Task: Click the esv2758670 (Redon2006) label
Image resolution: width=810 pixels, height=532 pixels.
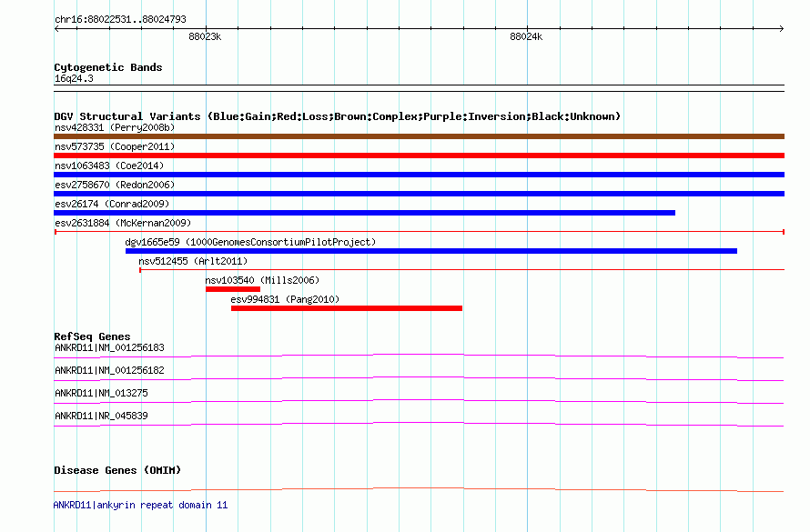Action: click(x=115, y=185)
